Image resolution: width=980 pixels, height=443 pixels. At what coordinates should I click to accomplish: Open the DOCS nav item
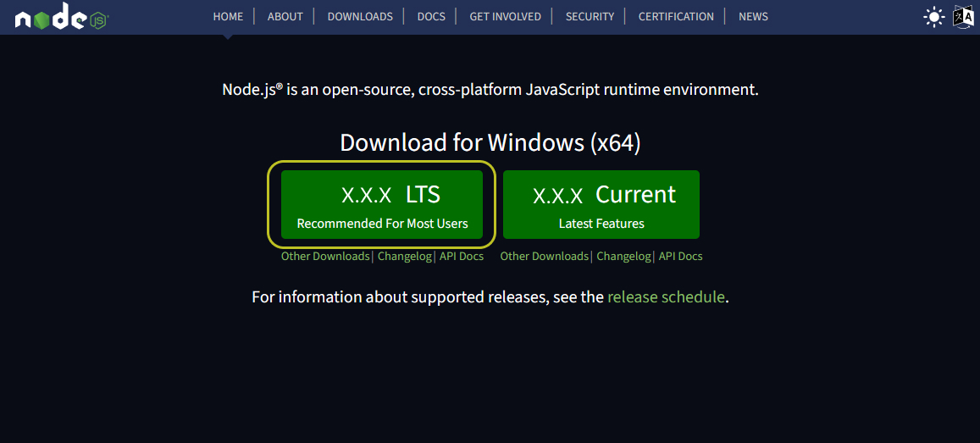point(431,17)
